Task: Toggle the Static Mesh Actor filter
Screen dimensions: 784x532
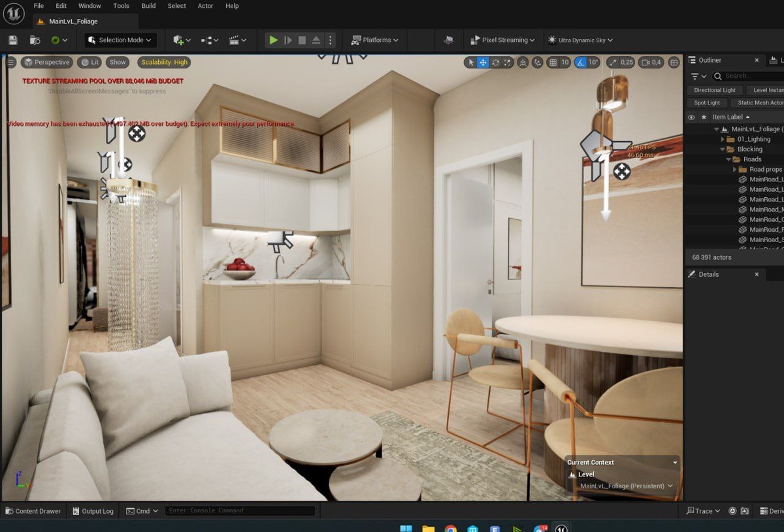Action: 757,102
